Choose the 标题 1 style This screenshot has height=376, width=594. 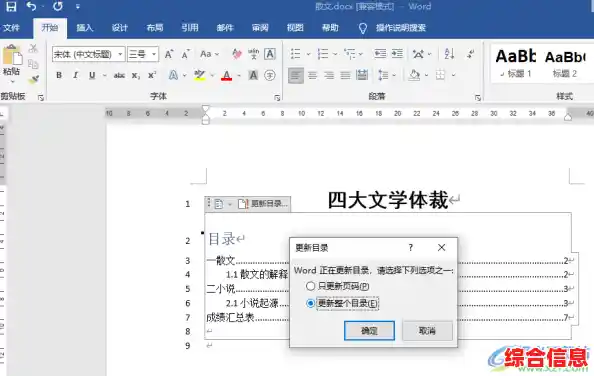pos(516,63)
